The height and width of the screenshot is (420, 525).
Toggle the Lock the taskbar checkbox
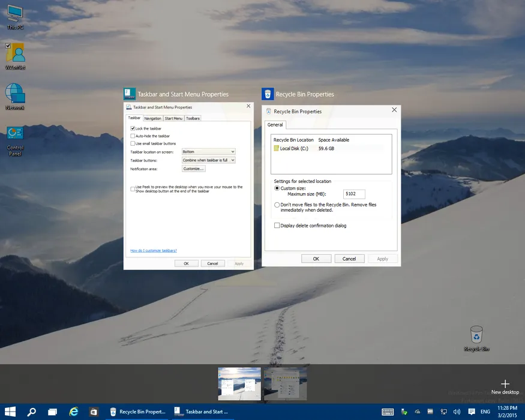pyautogui.click(x=133, y=128)
